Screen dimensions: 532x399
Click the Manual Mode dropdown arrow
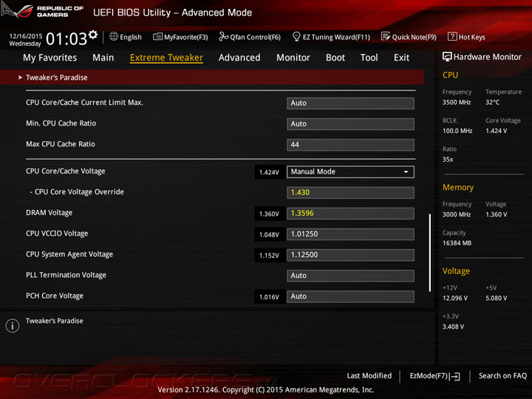[x=406, y=172]
